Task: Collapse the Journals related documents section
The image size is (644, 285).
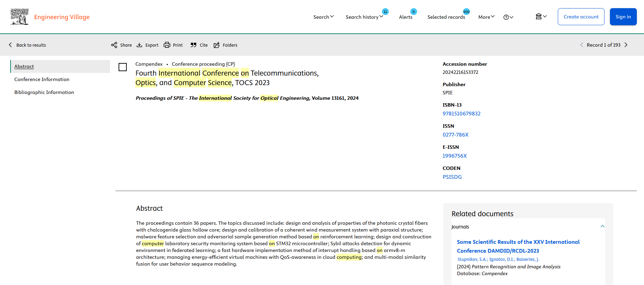Action: (602, 226)
